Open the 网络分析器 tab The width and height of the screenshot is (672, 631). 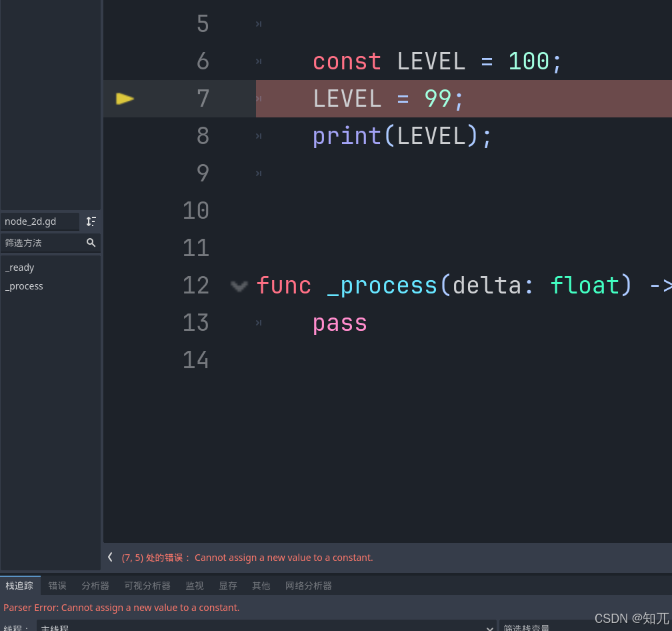(308, 585)
